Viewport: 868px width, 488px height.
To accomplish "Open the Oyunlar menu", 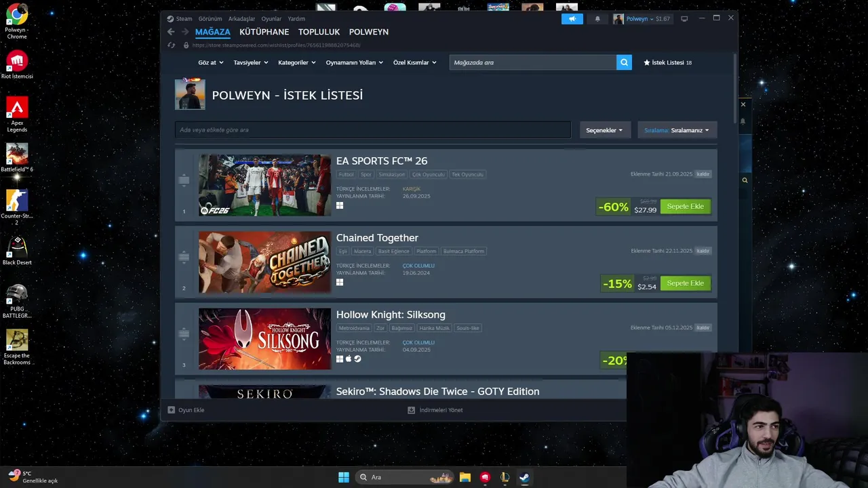I will pos(271,19).
